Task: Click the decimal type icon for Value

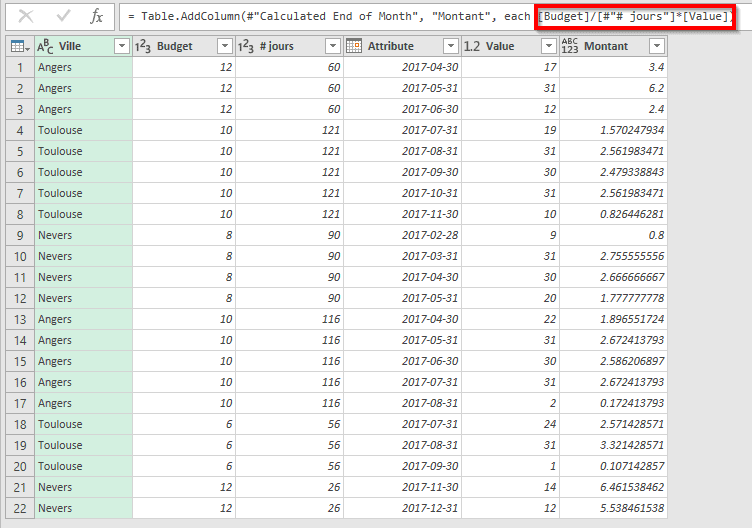Action: tap(472, 46)
